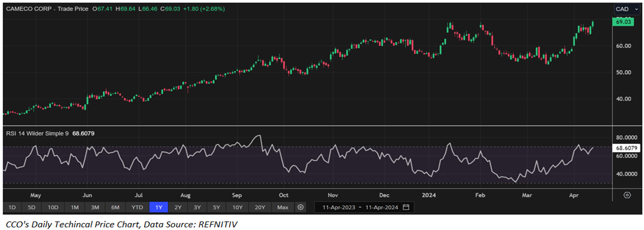Switch to 5D time range

point(32,207)
